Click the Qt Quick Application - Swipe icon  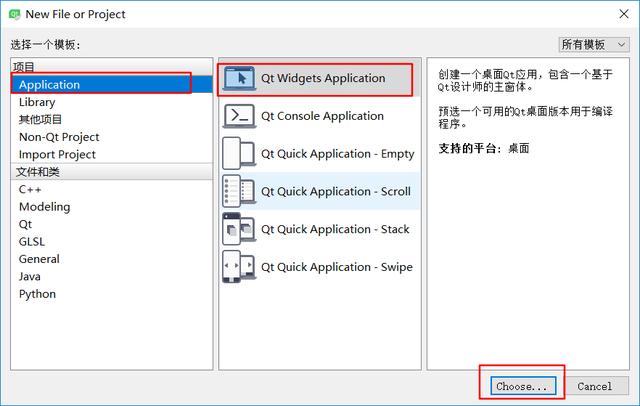click(x=240, y=267)
